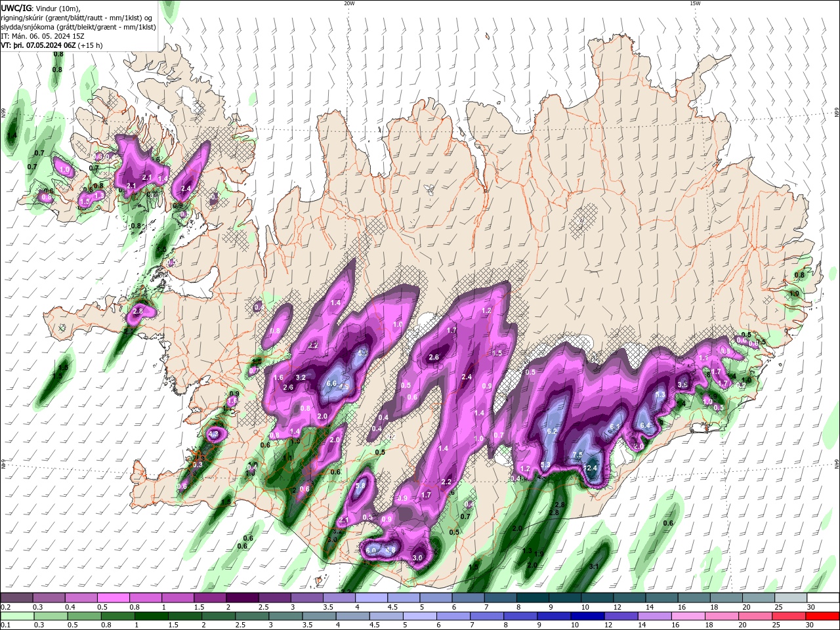Click the darkest purple swatch between 2 and 2.5

tap(241, 598)
